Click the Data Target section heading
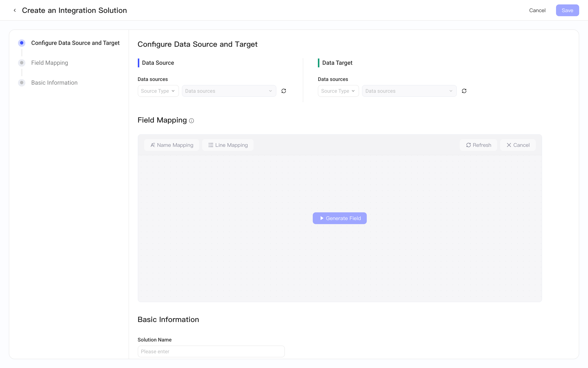588x368 pixels. 337,63
